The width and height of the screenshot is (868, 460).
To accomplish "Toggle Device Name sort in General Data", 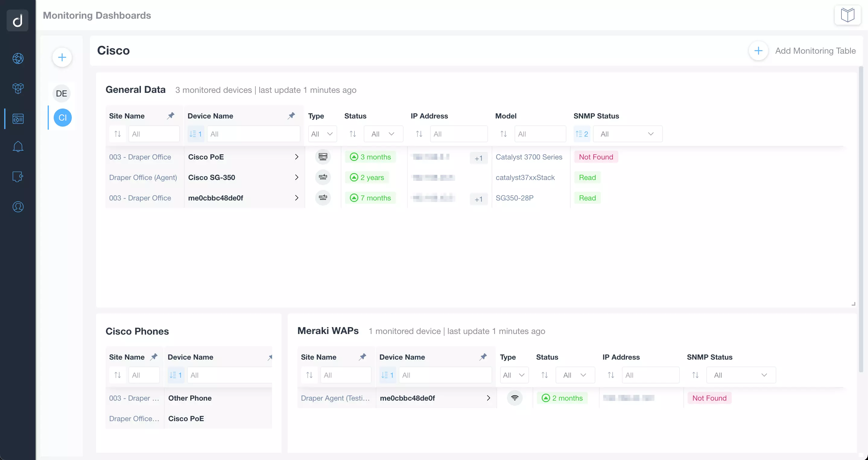I will (x=195, y=134).
